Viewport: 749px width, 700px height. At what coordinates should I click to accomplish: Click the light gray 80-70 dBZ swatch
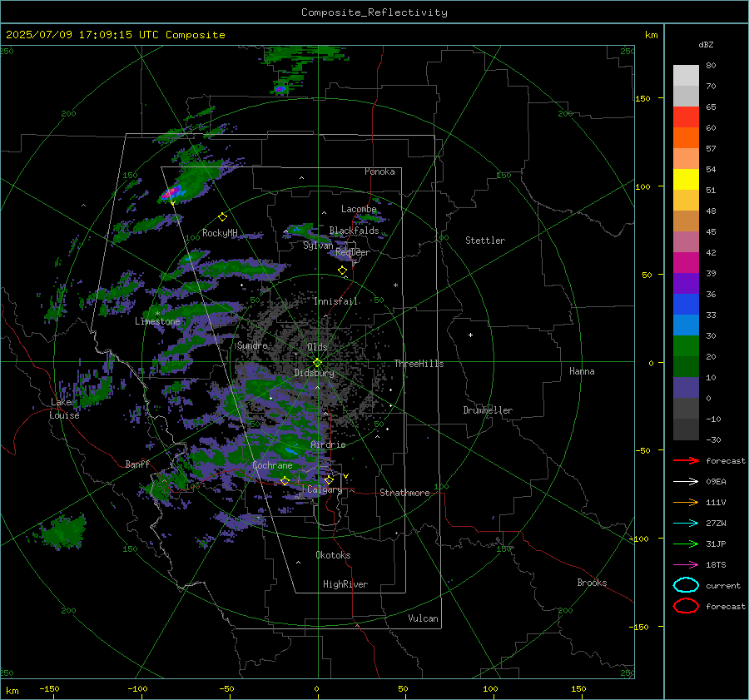(686, 76)
